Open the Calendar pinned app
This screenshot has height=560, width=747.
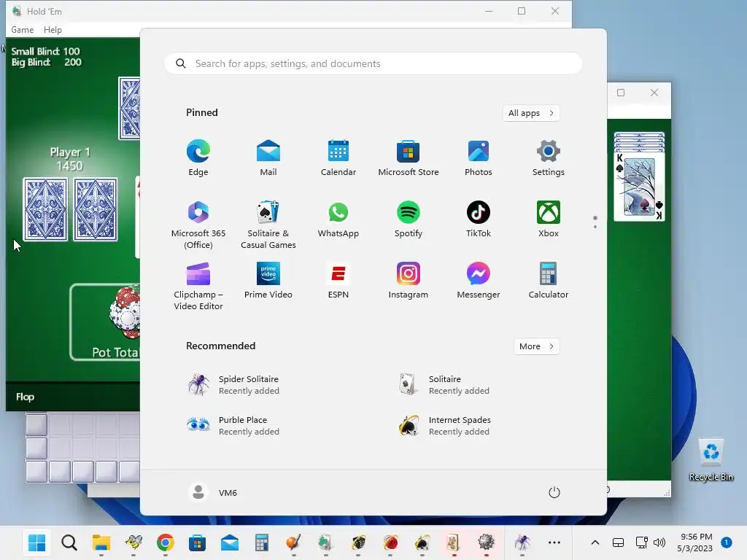point(338,158)
